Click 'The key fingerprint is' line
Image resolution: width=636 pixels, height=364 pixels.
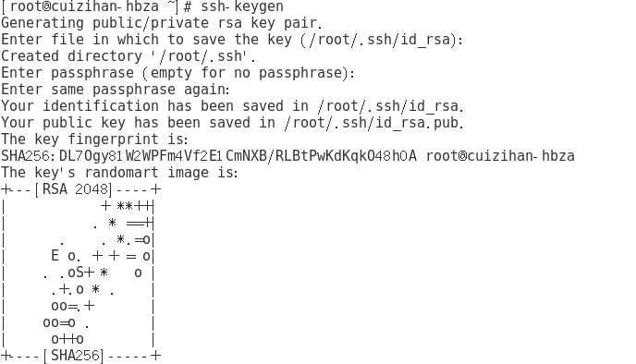point(94,140)
